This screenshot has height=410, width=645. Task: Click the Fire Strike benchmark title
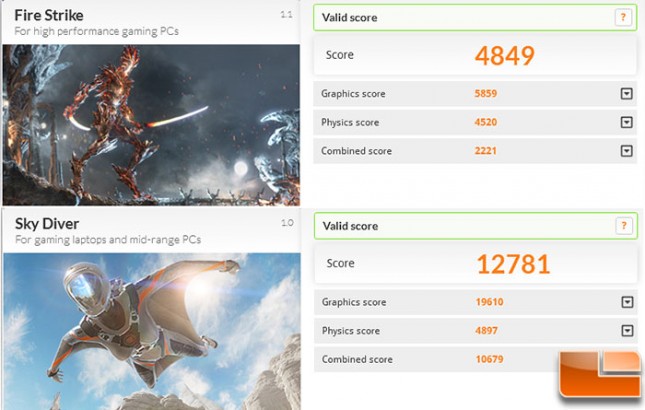pos(49,16)
